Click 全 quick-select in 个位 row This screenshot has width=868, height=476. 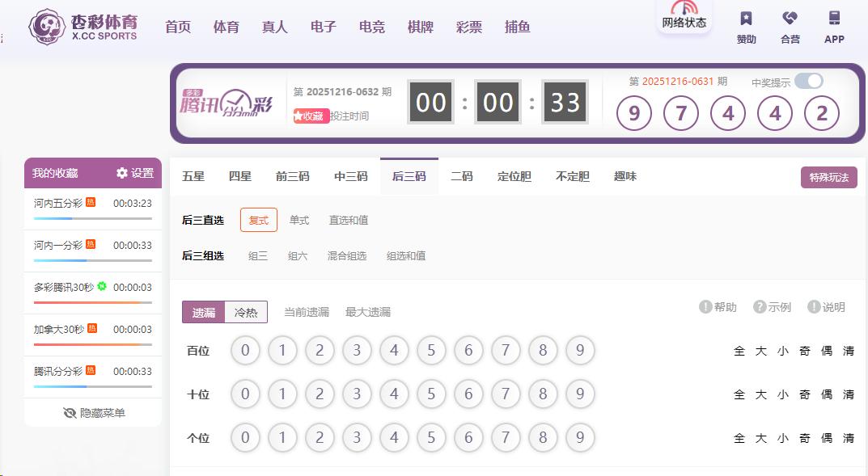(739, 438)
